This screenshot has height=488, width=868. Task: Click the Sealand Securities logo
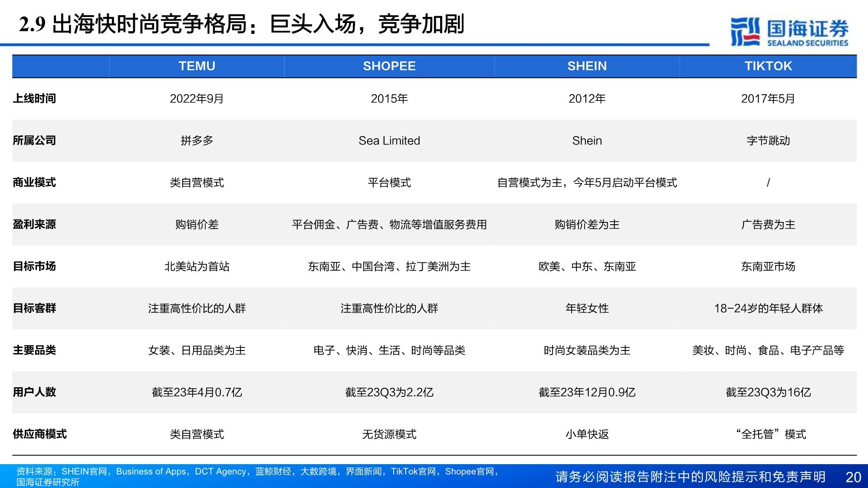[789, 32]
